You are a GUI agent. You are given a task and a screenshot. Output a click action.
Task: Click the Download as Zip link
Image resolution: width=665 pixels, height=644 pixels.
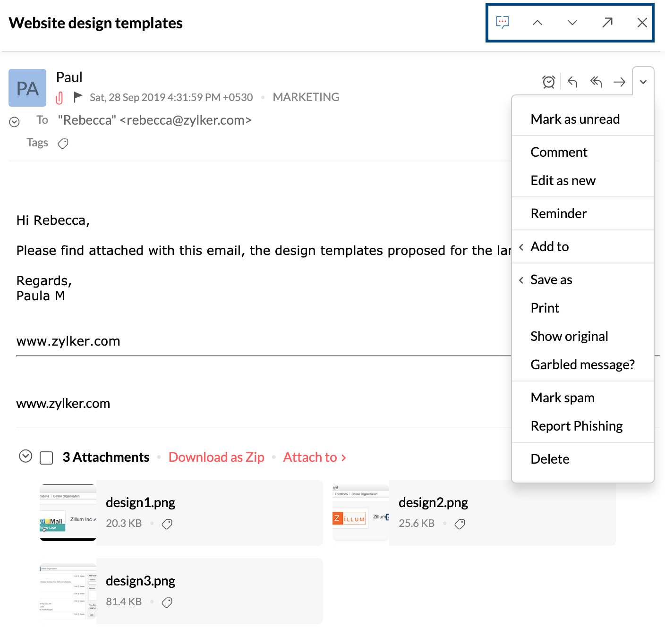point(216,457)
